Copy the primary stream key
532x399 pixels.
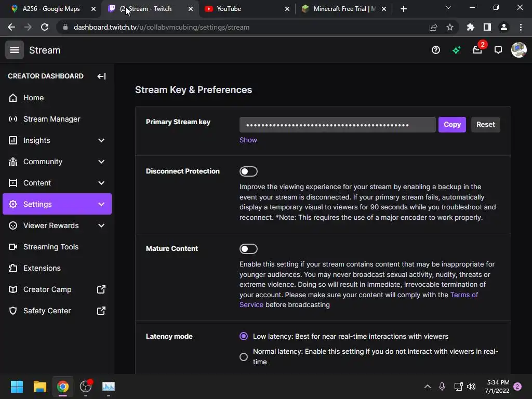[x=452, y=125]
